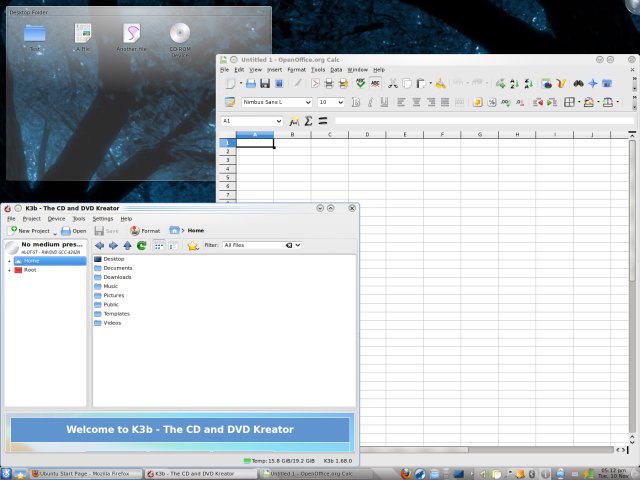Click the Cut scissors icon in Calc
The height and width of the screenshot is (480, 640).
[393, 84]
